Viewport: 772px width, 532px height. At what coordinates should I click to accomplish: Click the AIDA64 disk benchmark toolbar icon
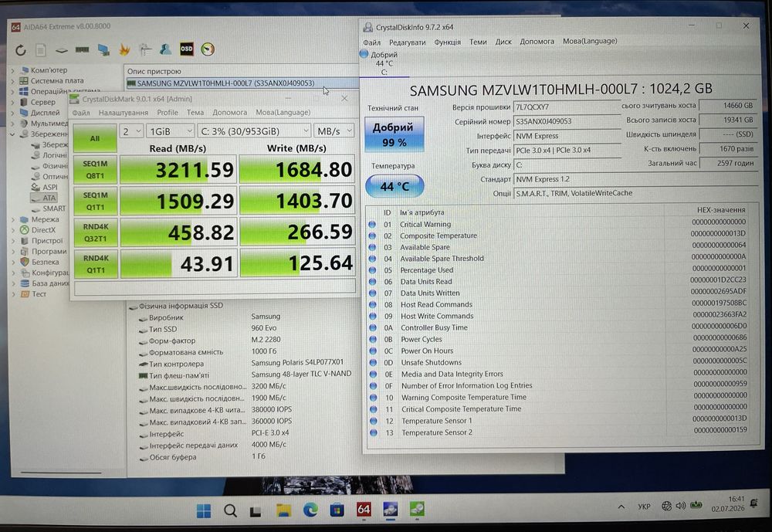click(x=62, y=50)
